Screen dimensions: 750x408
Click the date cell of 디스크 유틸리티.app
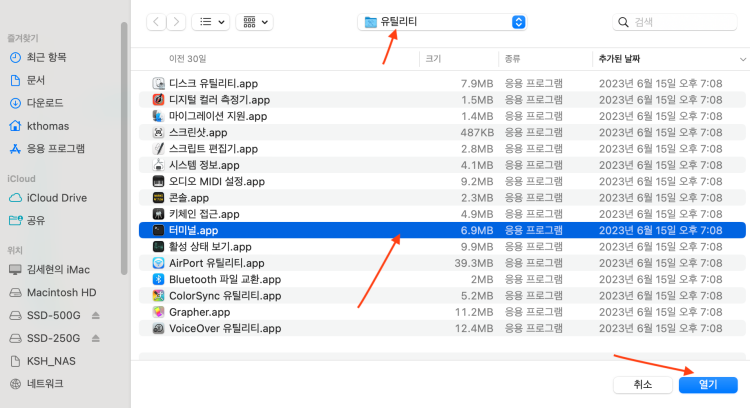pyautogui.click(x=661, y=83)
